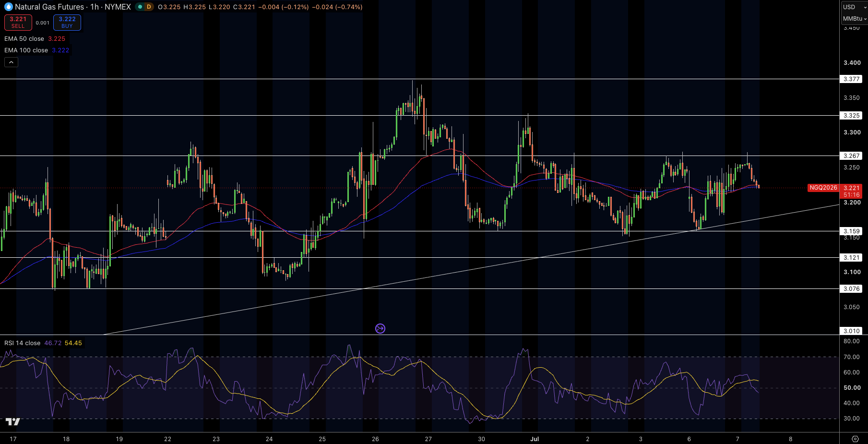Click the 3.010 horizontal line price label
The width and height of the screenshot is (868, 444).
click(851, 331)
